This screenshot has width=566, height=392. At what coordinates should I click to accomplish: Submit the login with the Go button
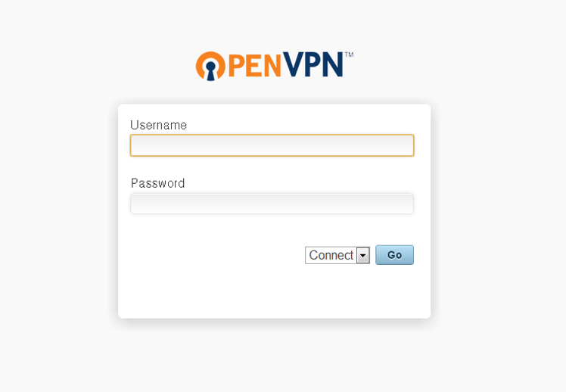pyautogui.click(x=394, y=255)
